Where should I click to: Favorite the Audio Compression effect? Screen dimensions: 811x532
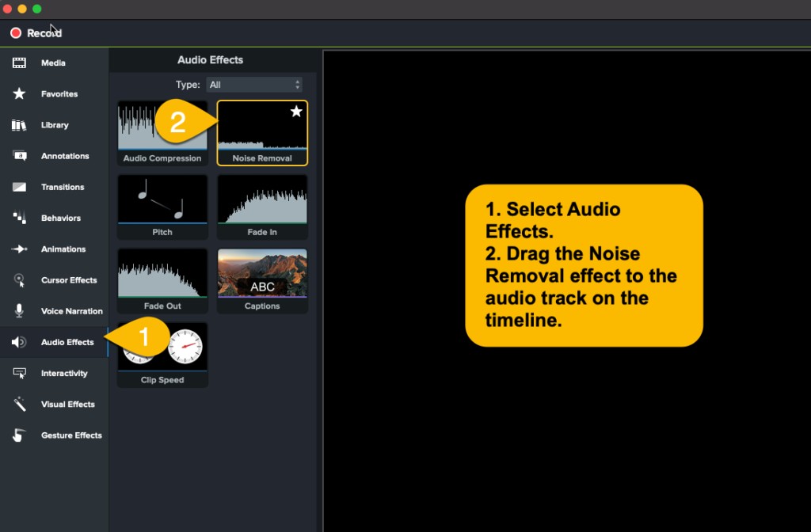coord(196,112)
